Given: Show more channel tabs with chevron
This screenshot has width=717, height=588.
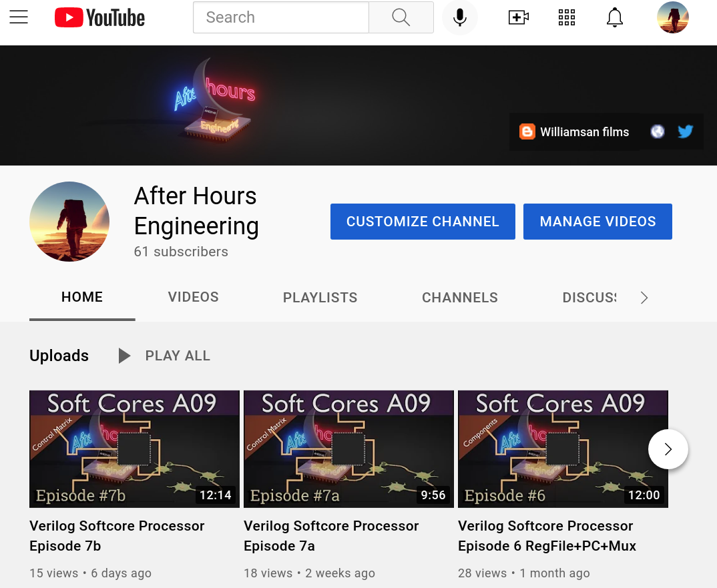Looking at the screenshot, I should pos(644,298).
